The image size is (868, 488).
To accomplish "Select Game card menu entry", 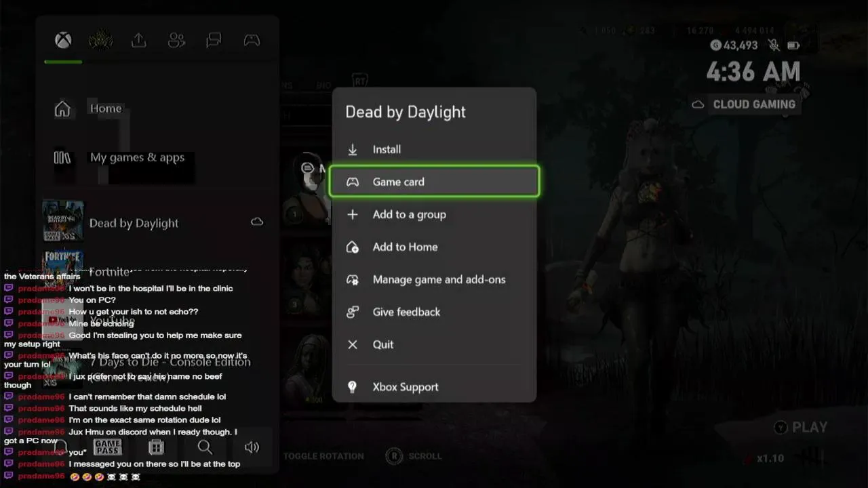I will click(x=434, y=182).
